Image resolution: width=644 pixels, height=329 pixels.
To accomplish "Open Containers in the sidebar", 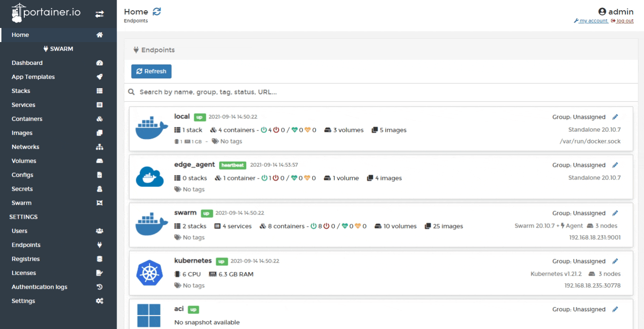I will (59, 119).
